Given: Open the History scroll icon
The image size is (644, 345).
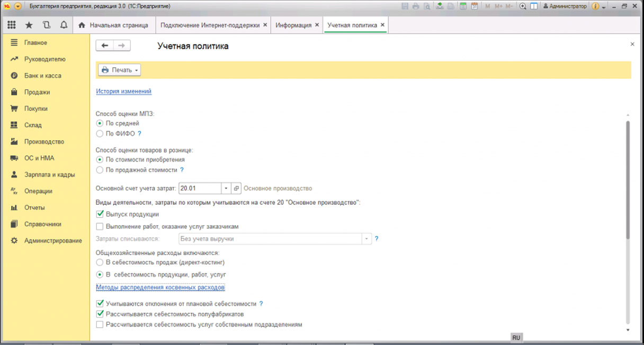Looking at the screenshot, I should [x=47, y=25].
